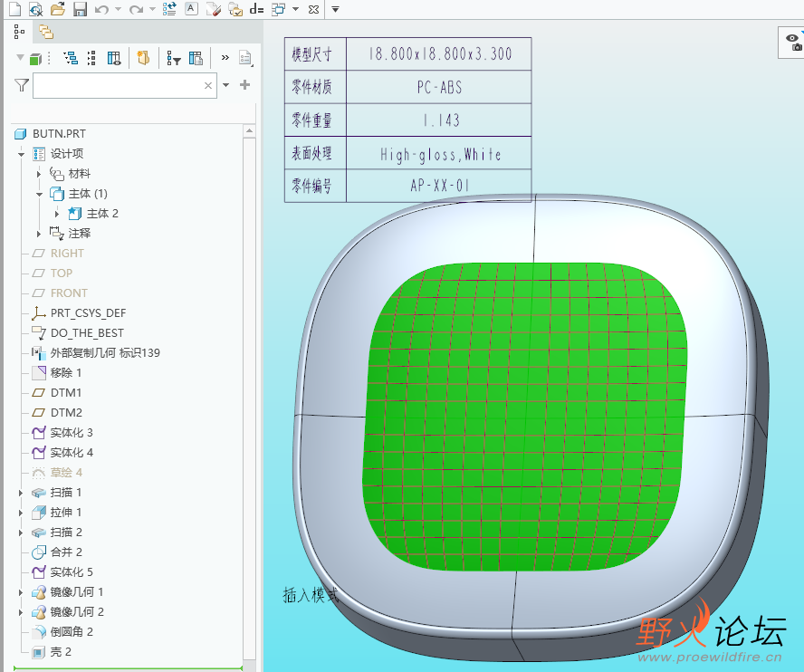Open a file with the folder icon
This screenshot has height=672, width=804.
[57, 9]
